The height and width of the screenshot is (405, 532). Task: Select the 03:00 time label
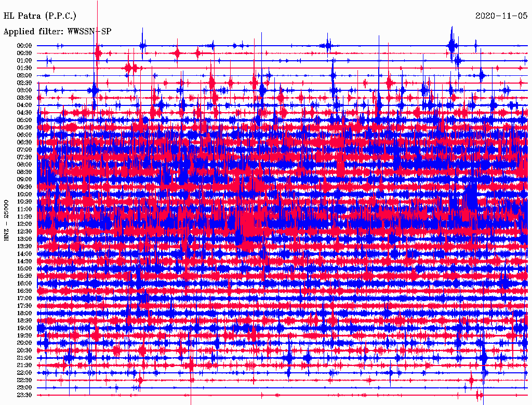point(24,90)
